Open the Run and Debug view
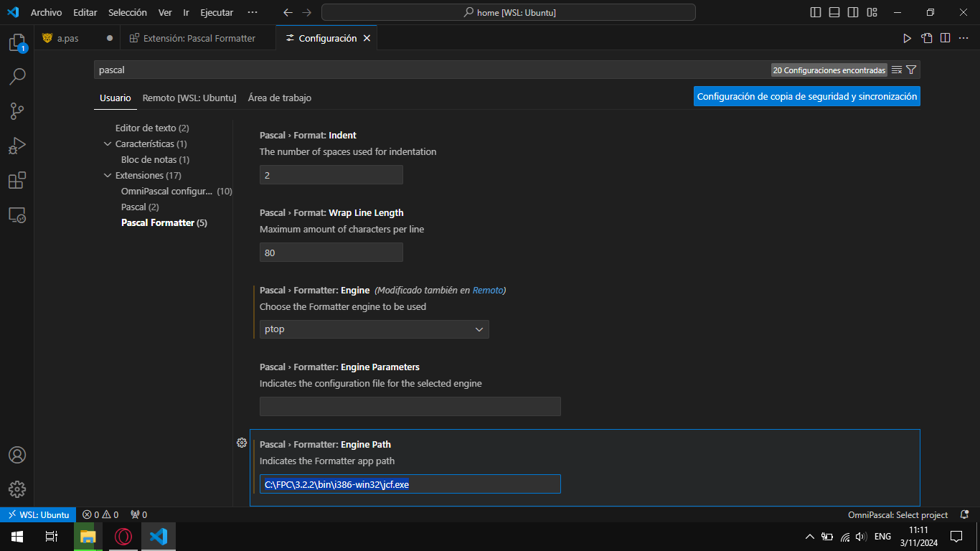This screenshot has width=980, height=551. click(x=17, y=145)
